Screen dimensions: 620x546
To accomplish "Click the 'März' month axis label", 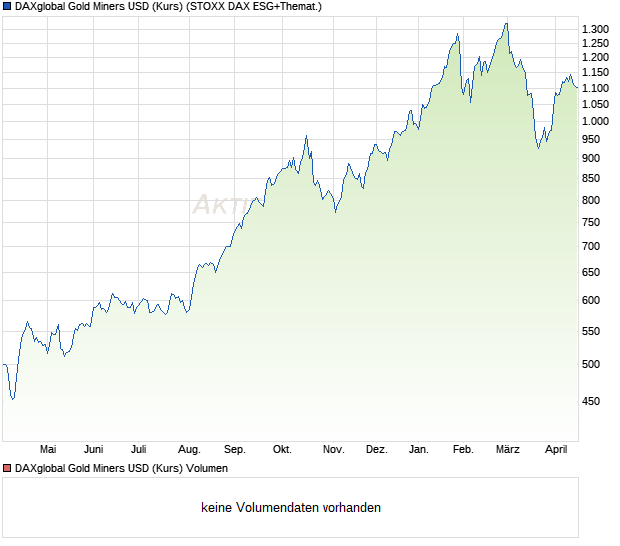I will (508, 450).
